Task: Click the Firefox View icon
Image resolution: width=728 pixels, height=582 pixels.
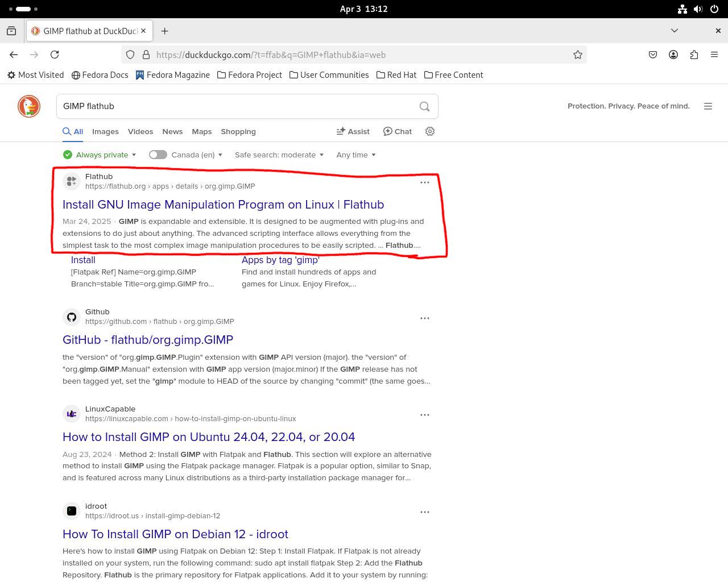Action: point(11,31)
